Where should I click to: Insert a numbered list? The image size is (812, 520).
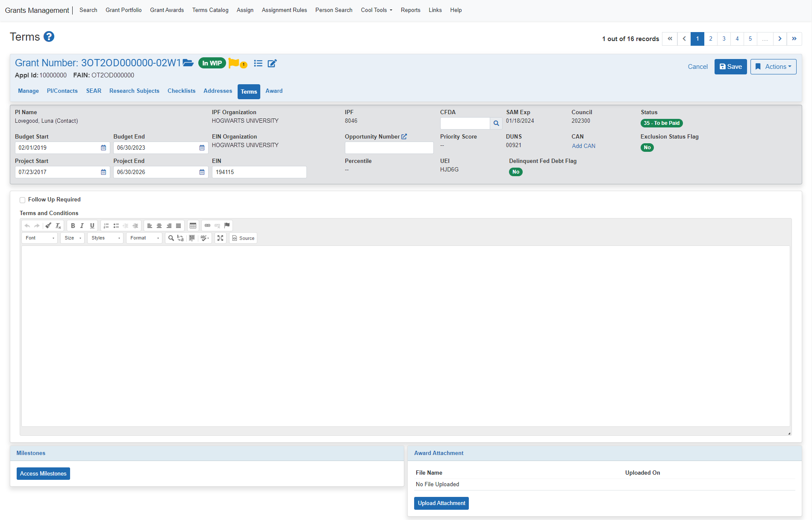click(106, 225)
